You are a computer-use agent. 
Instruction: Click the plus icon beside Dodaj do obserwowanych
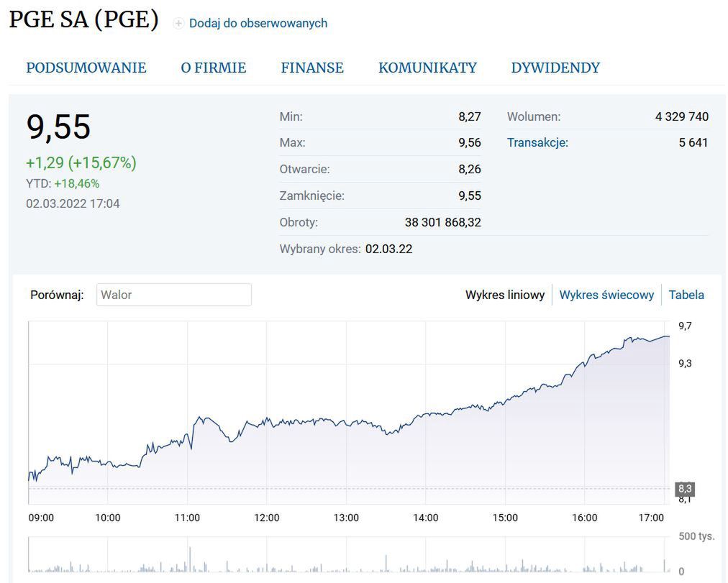[178, 24]
